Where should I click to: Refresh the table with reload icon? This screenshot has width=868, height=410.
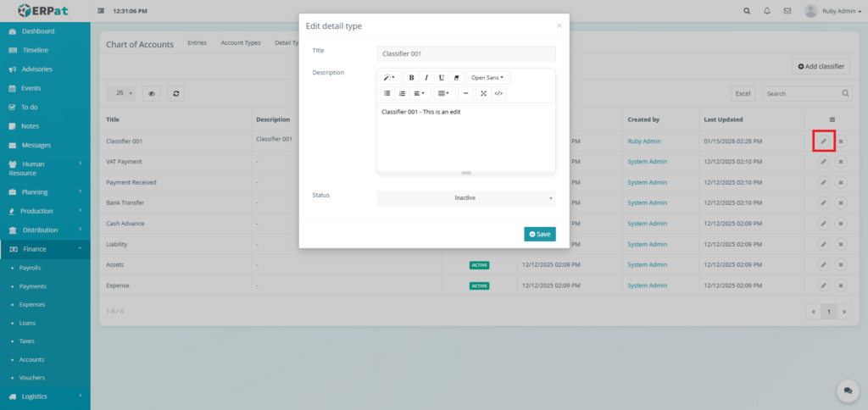(176, 93)
